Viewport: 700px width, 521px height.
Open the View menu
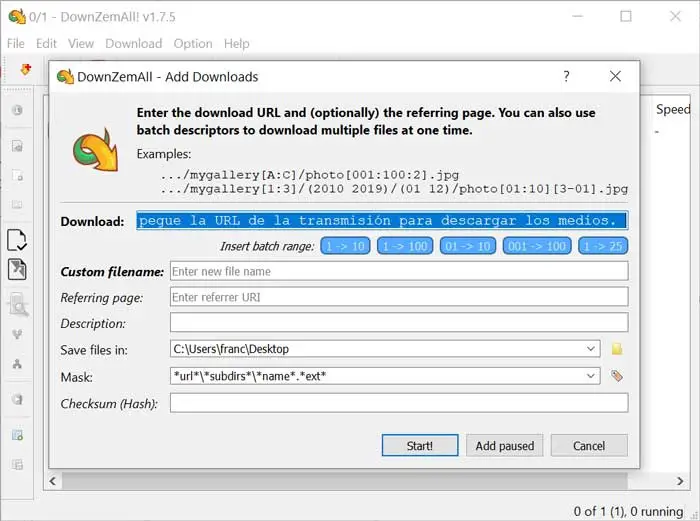tap(81, 44)
